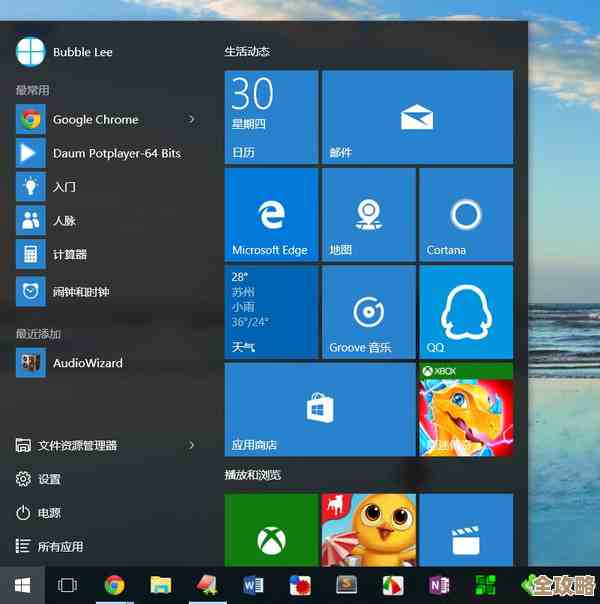Open Daum Potplayer-64 Bits
This screenshot has width=600, height=604.
(107, 153)
